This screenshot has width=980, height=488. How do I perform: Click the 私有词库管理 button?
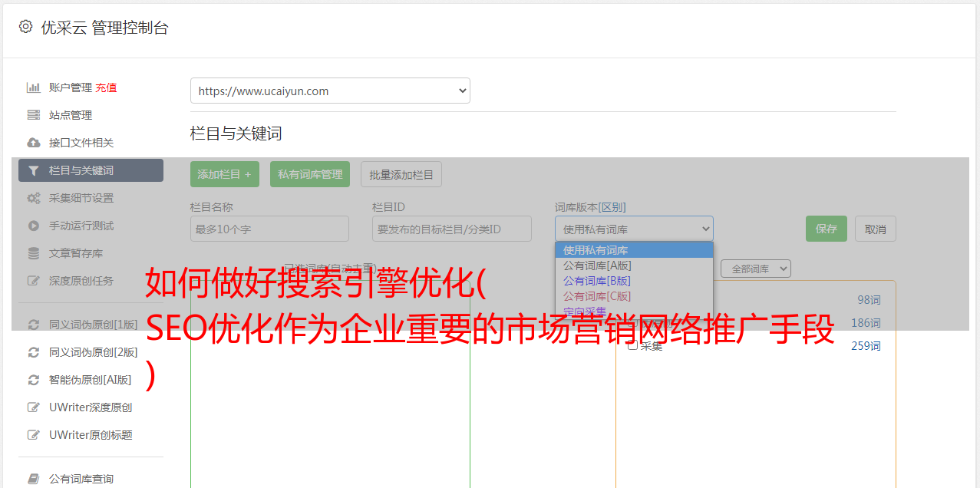click(310, 174)
